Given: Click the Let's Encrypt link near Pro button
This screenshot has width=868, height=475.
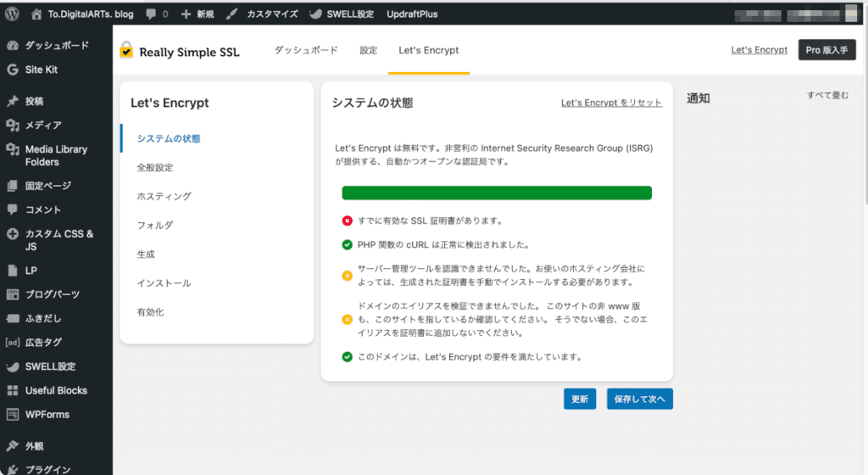Looking at the screenshot, I should [x=759, y=50].
